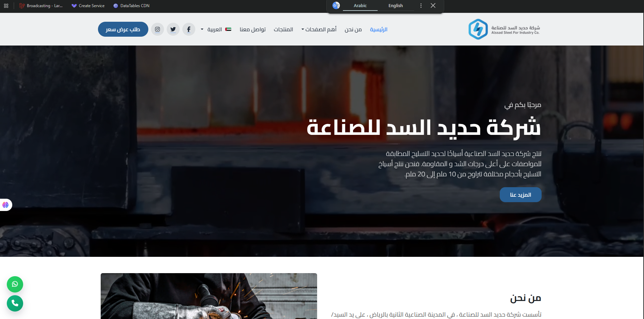
Task: Click the tab groups grid icon
Action: click(6, 5)
